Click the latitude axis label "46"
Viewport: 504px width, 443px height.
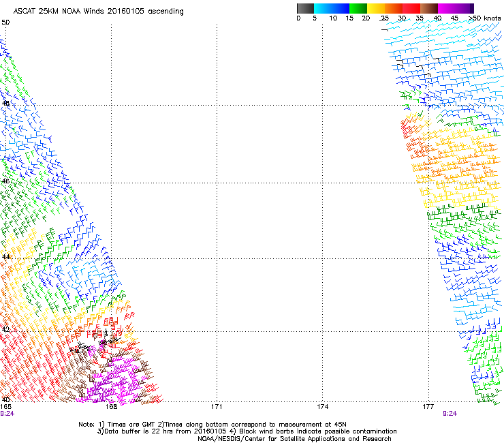[x=5, y=181]
